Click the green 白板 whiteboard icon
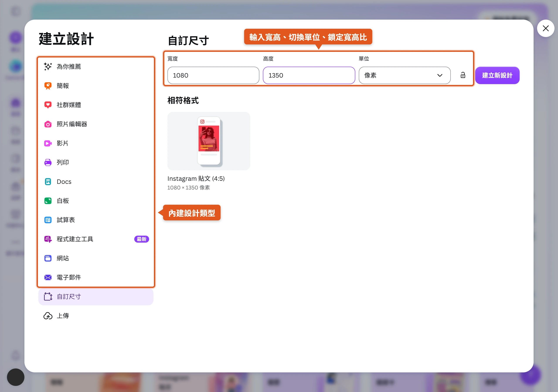This screenshot has height=392, width=558. point(48,201)
